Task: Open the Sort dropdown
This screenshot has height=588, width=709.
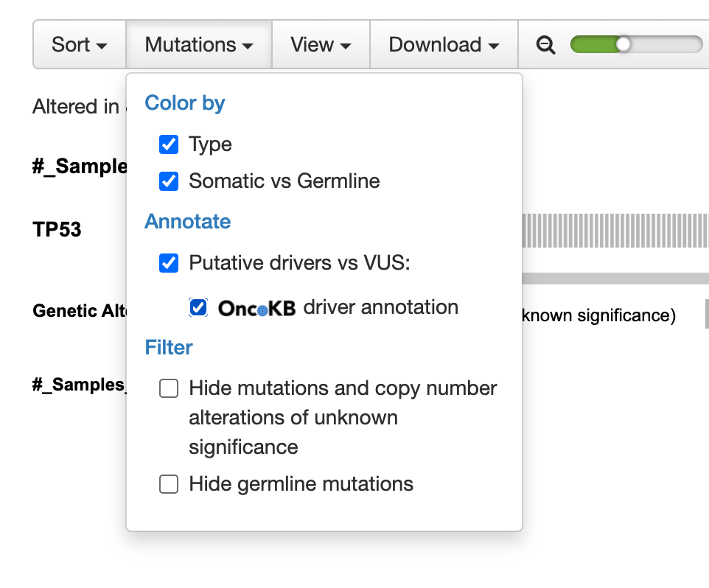Action: (x=79, y=44)
